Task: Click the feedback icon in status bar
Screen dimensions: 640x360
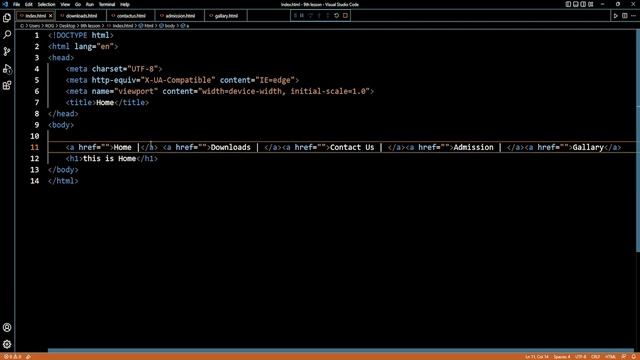Action: click(624, 357)
